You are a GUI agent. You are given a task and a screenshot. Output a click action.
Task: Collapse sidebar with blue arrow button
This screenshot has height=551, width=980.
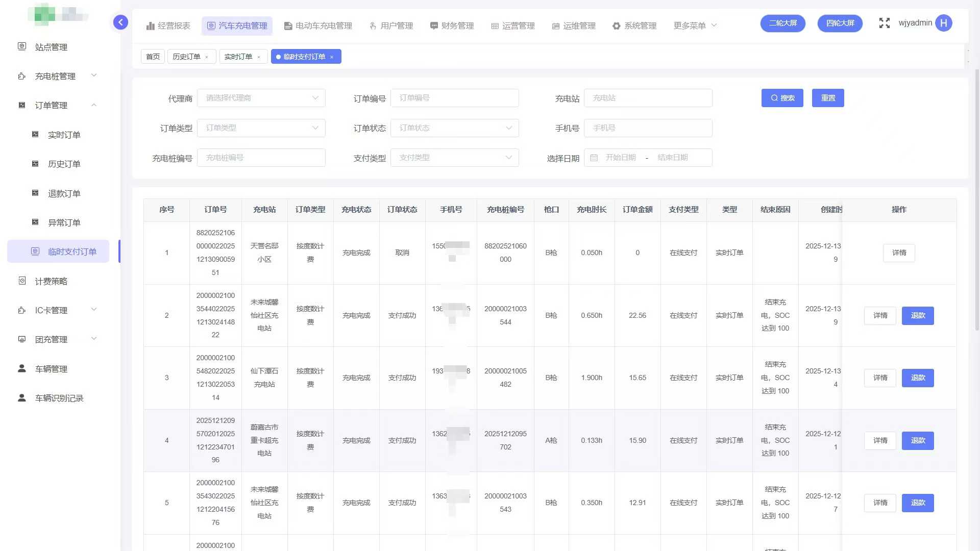[x=120, y=22]
